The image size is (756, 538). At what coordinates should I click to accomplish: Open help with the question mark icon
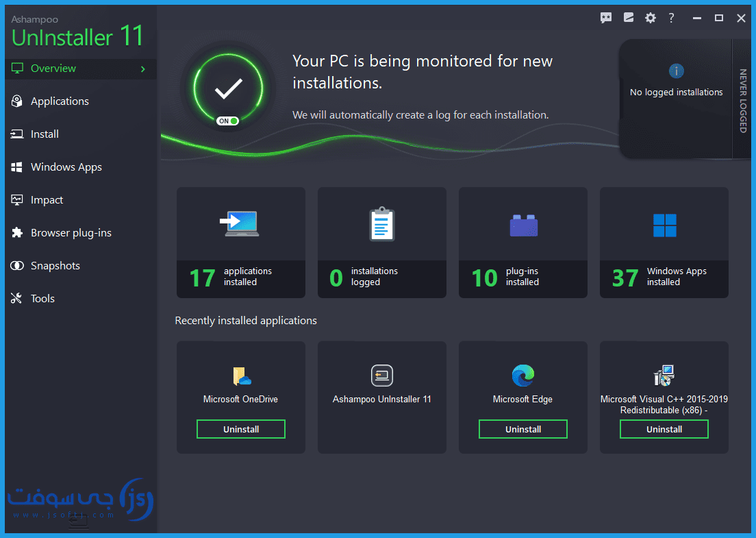tap(672, 18)
